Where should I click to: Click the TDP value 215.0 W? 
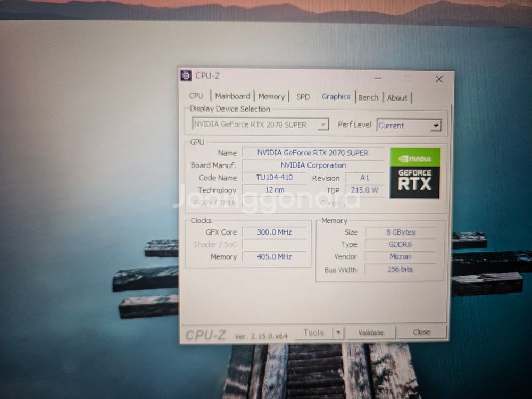click(x=364, y=190)
